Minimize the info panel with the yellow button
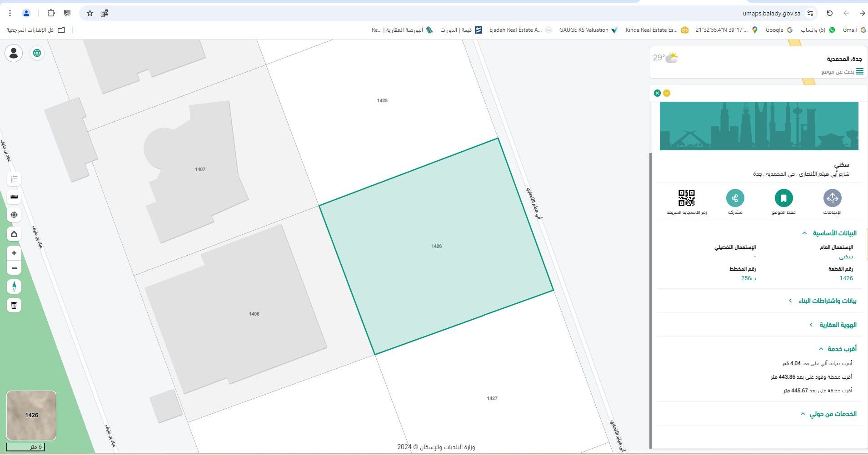The width and height of the screenshot is (868, 455). 667,93
